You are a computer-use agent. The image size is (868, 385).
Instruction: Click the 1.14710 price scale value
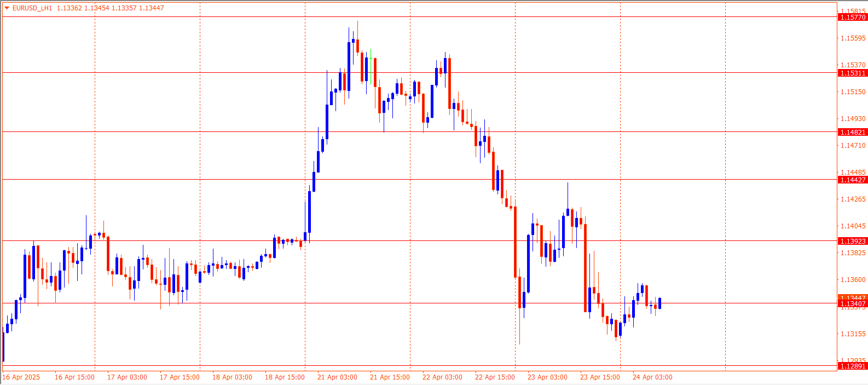pyautogui.click(x=853, y=145)
